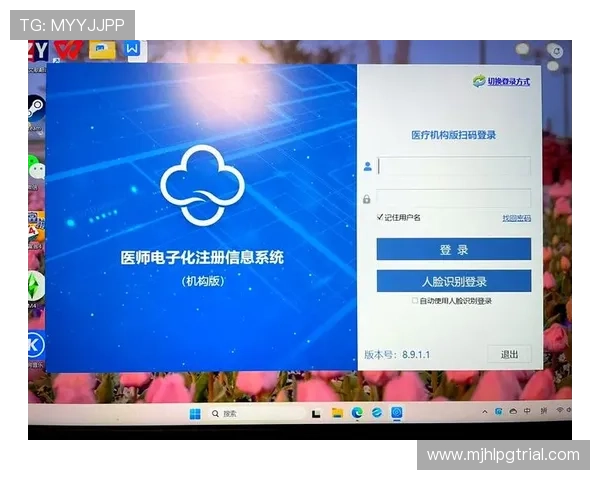Click the 登录 button
600x480 pixels.
(454, 249)
